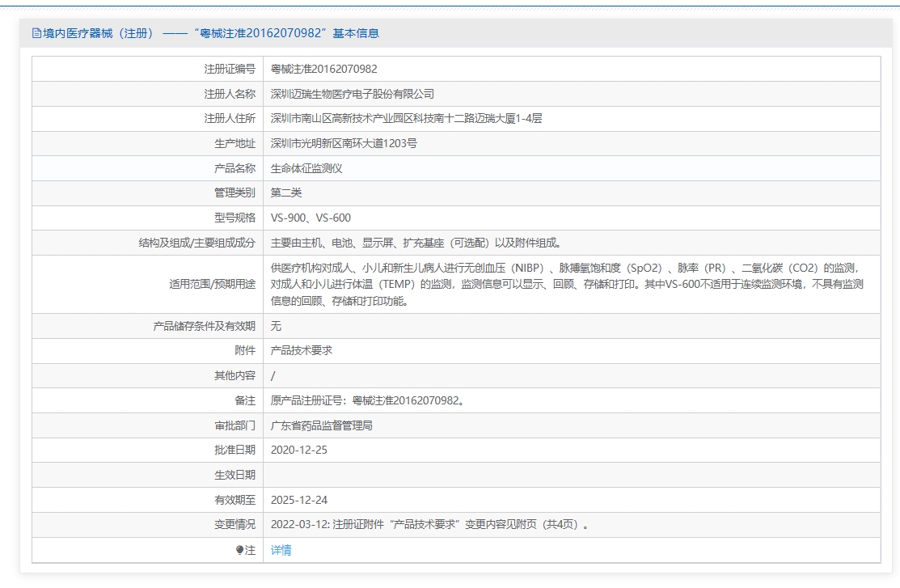Click the 其他内容 label cell
This screenshot has height=588, width=900.
[147, 375]
